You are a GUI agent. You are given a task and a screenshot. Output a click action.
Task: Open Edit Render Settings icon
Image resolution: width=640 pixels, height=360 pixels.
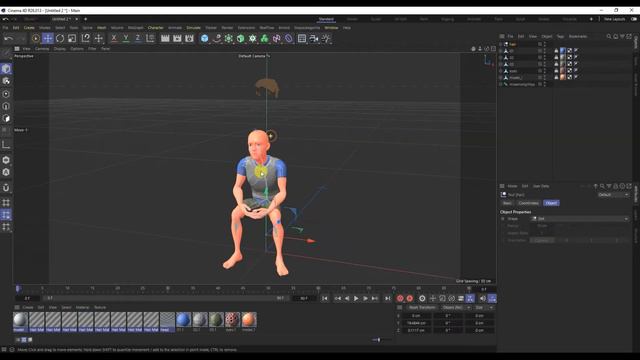coord(189,38)
